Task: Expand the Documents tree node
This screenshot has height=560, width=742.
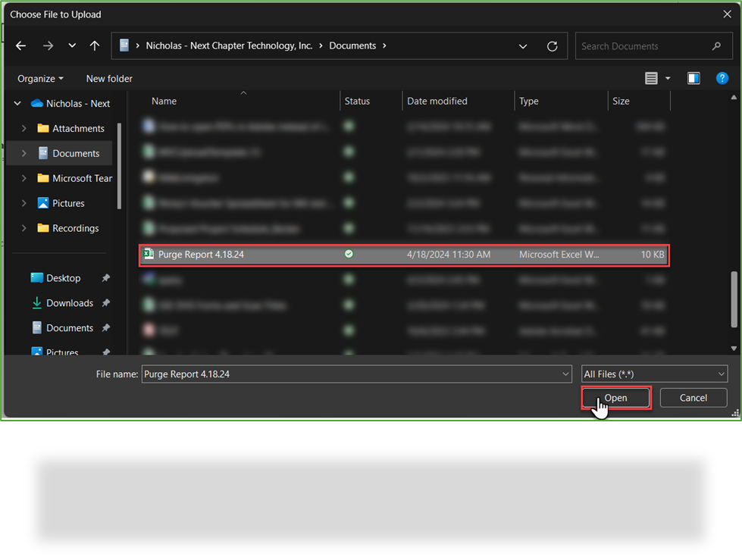Action: point(23,153)
